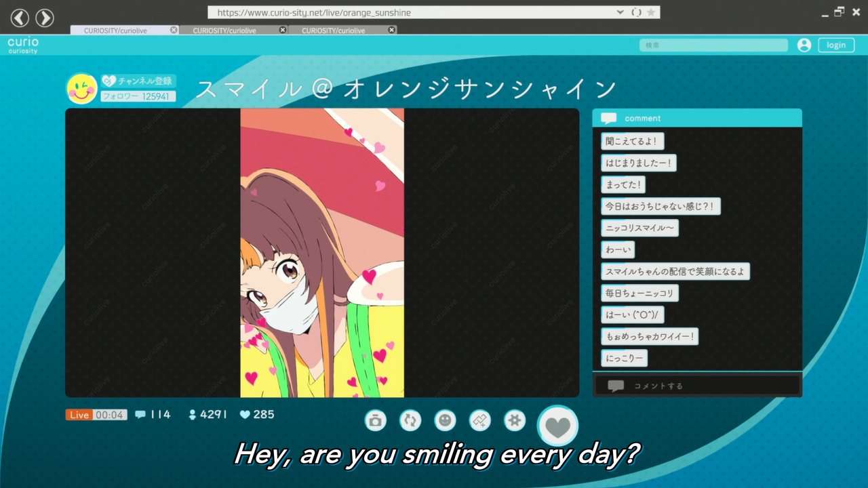This screenshot has width=868, height=488.
Task: Select the comment ニッコリスマイル〜
Action: [639, 228]
